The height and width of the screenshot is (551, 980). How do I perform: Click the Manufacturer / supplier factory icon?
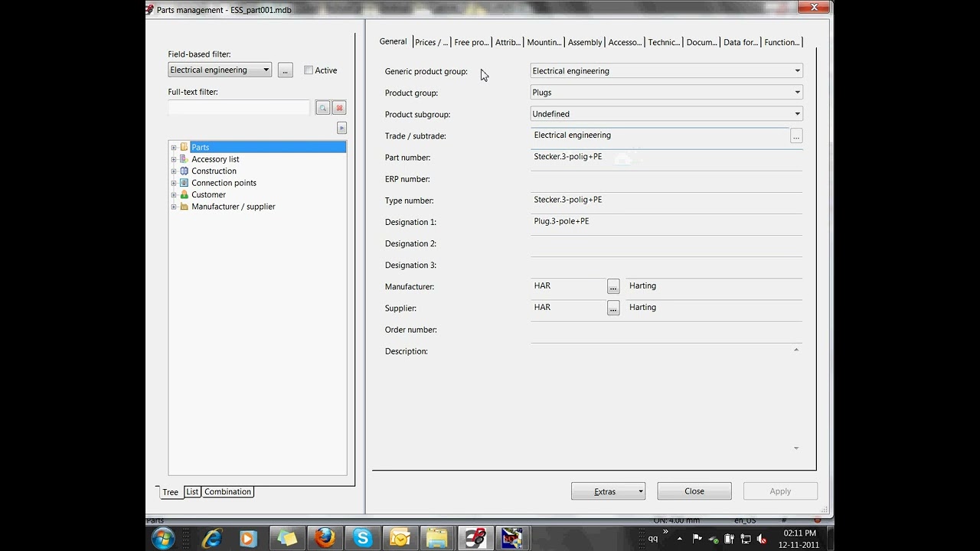[184, 207]
